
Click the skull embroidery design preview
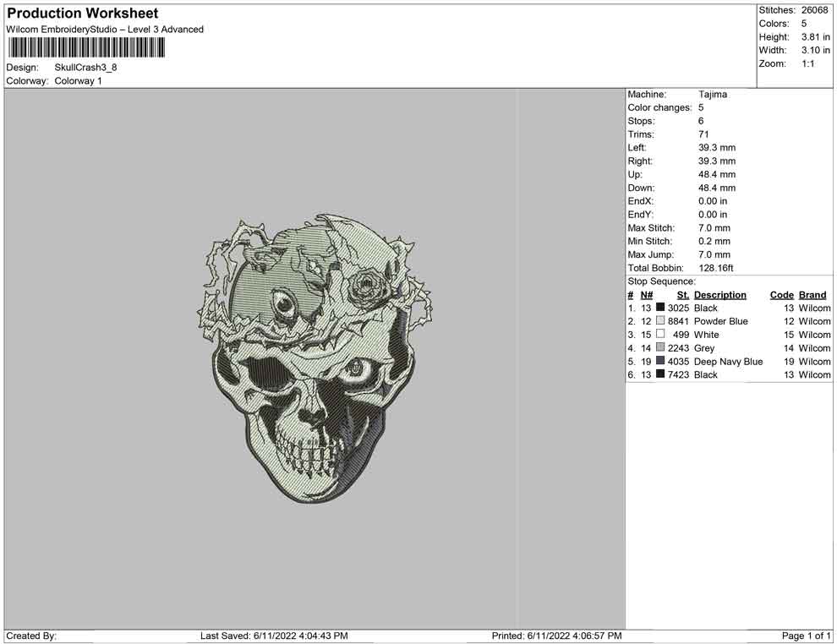click(315, 358)
